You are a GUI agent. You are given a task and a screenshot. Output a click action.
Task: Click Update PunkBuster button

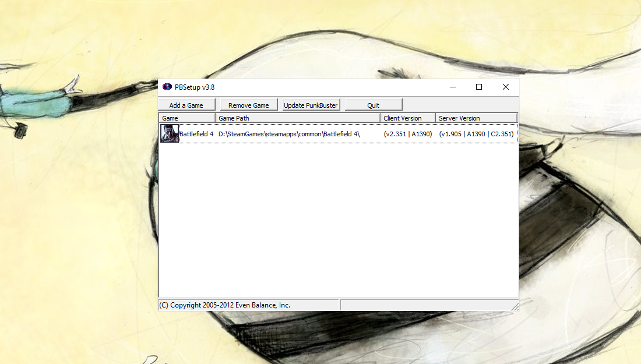[311, 105]
